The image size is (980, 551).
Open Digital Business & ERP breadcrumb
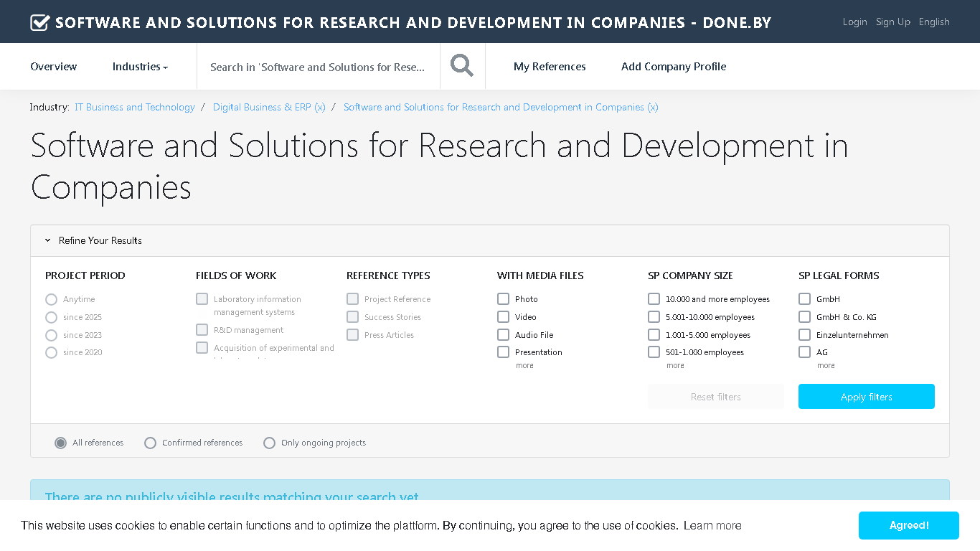[x=269, y=108]
